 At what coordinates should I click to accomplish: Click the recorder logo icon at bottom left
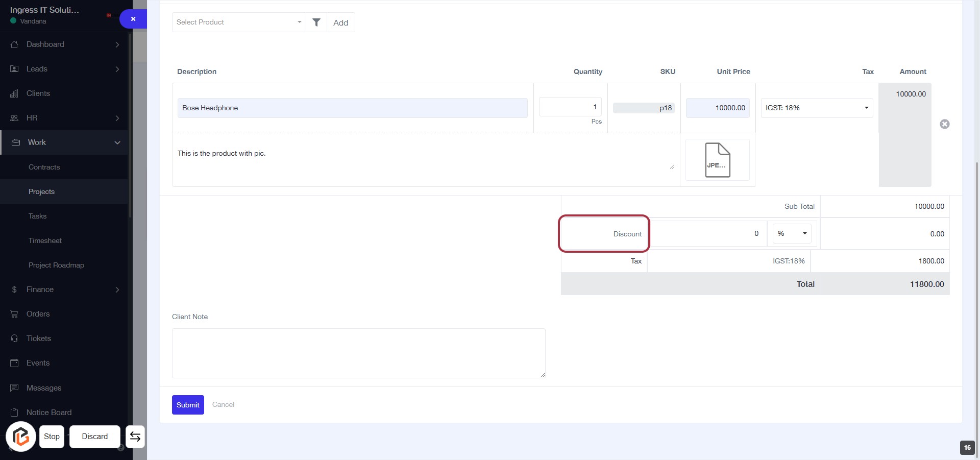click(21, 437)
